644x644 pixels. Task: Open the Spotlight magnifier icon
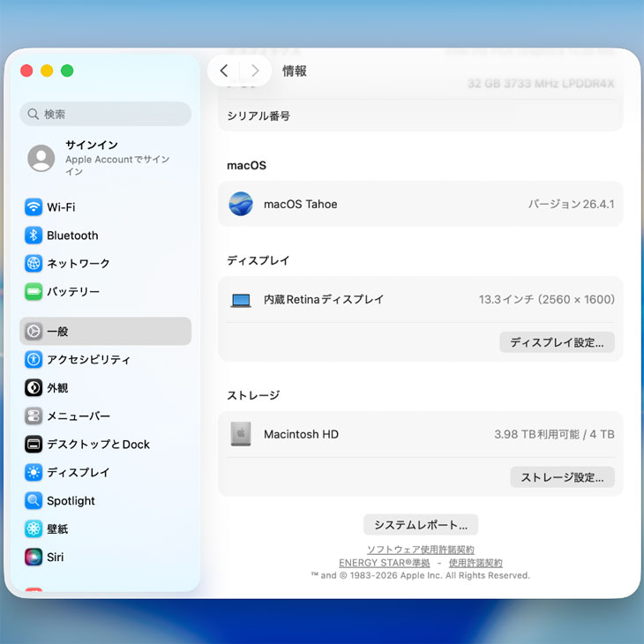click(34, 501)
